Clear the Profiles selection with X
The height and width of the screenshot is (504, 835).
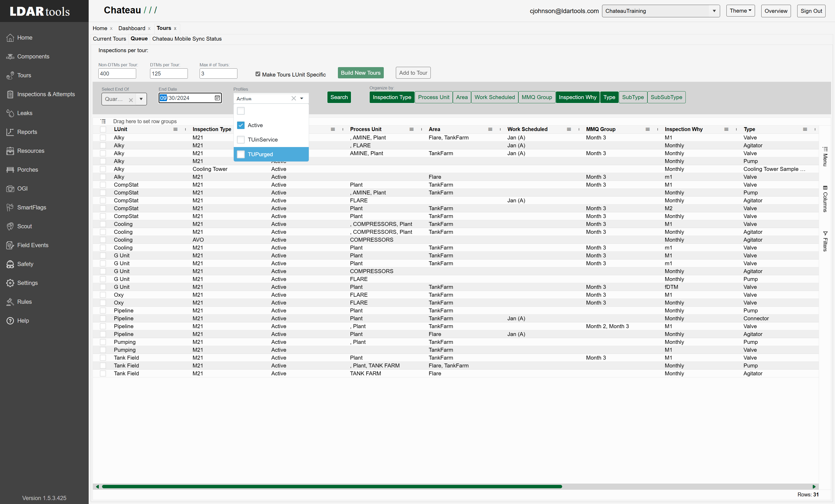tap(294, 98)
